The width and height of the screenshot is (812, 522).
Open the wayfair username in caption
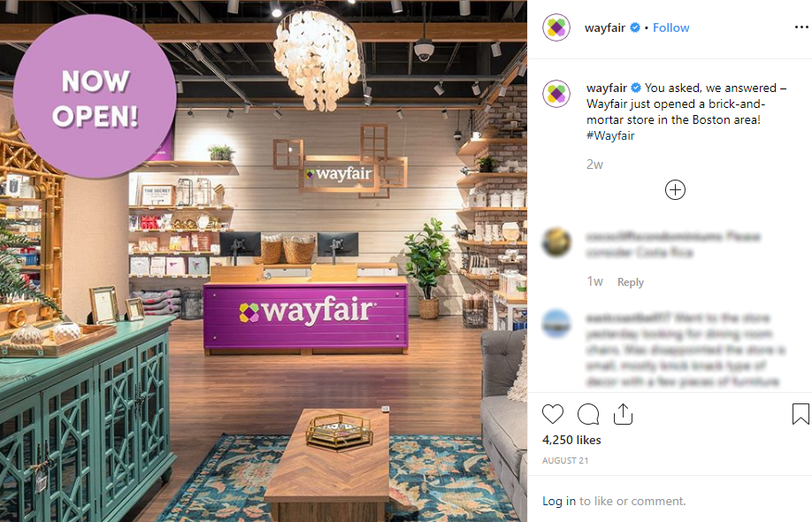click(x=607, y=88)
